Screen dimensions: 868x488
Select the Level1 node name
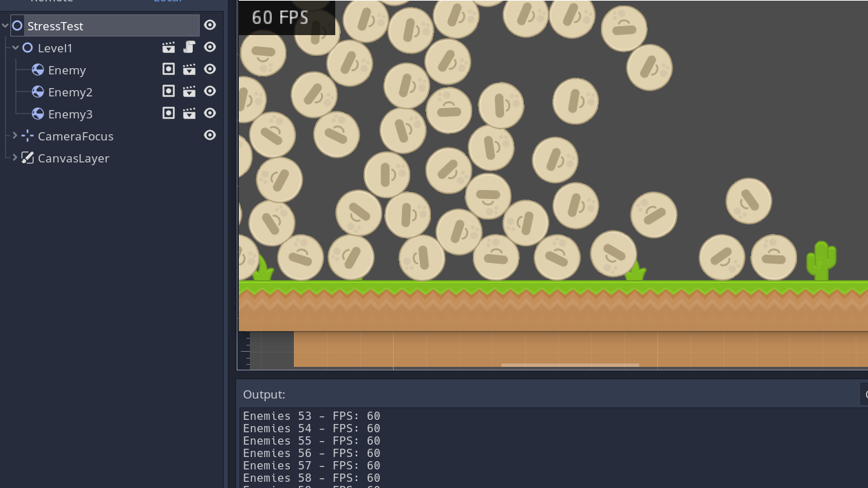point(55,48)
